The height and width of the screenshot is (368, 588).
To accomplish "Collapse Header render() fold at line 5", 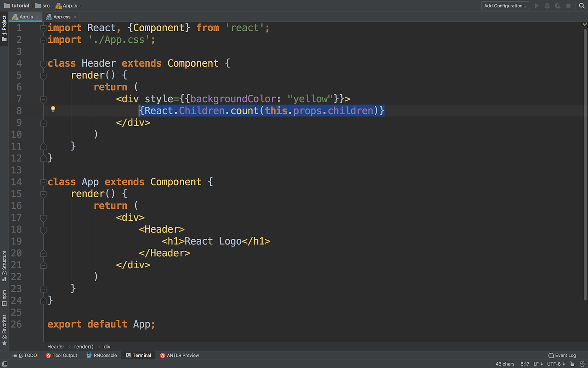I will point(43,75).
